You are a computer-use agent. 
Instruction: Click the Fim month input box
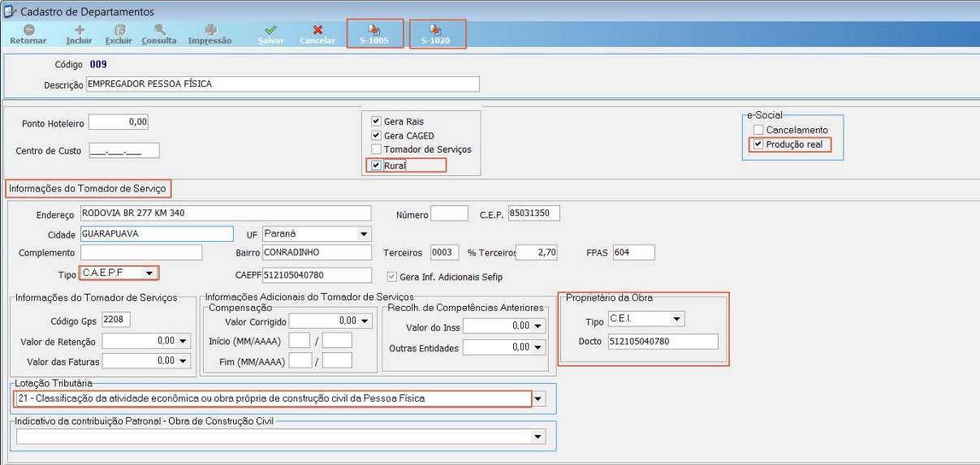point(300,360)
